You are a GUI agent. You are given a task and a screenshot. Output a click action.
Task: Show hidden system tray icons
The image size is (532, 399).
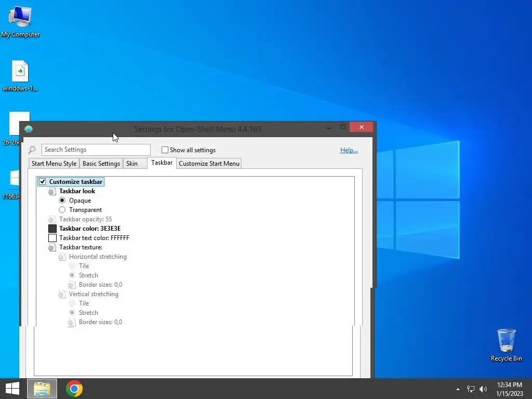click(458, 389)
